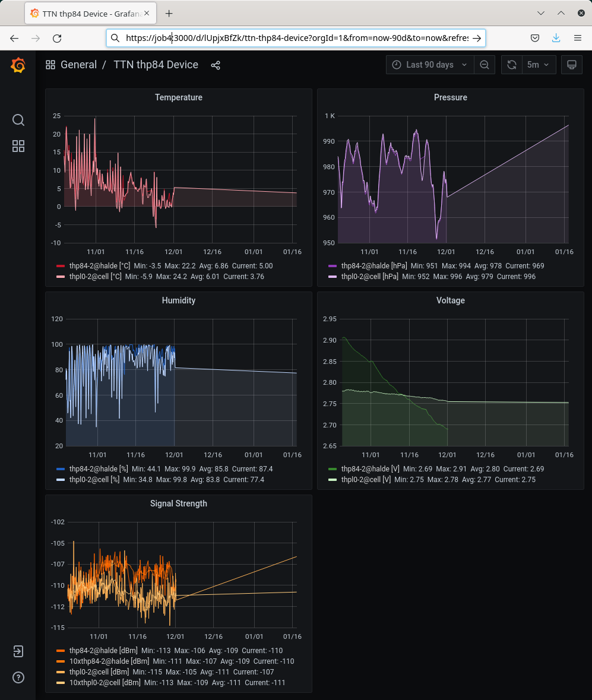Close the TTN thp84 Device tab
The image size is (592, 700).
147,14
